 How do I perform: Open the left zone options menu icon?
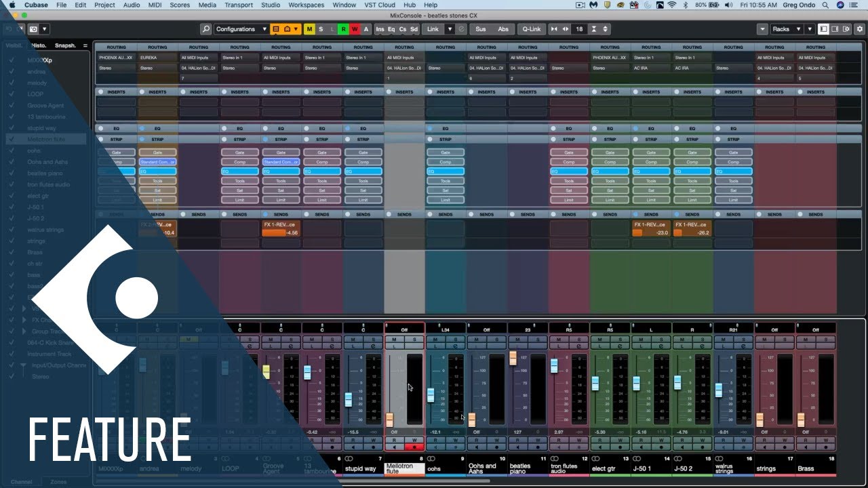(x=85, y=45)
